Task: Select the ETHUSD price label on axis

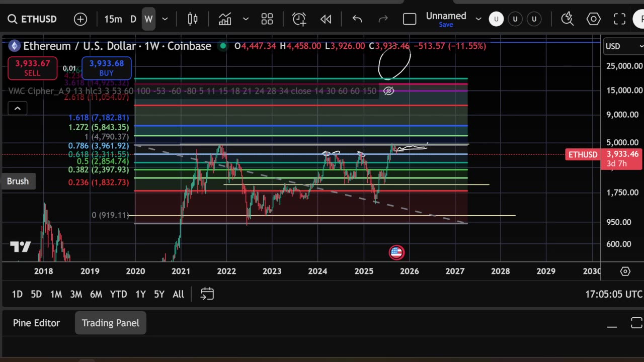Action: (583, 154)
